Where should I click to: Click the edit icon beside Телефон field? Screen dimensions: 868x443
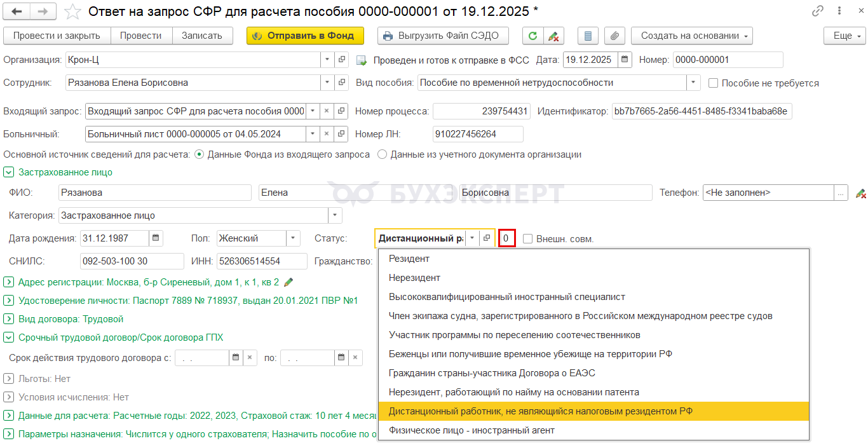click(x=860, y=193)
